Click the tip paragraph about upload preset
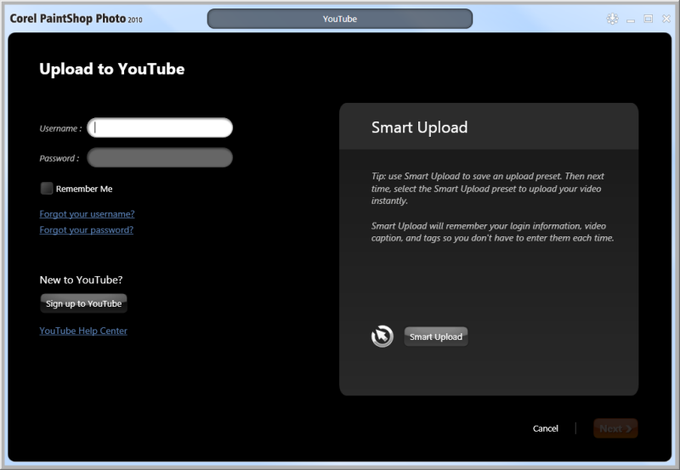This screenshot has height=470, width=680. click(x=487, y=188)
